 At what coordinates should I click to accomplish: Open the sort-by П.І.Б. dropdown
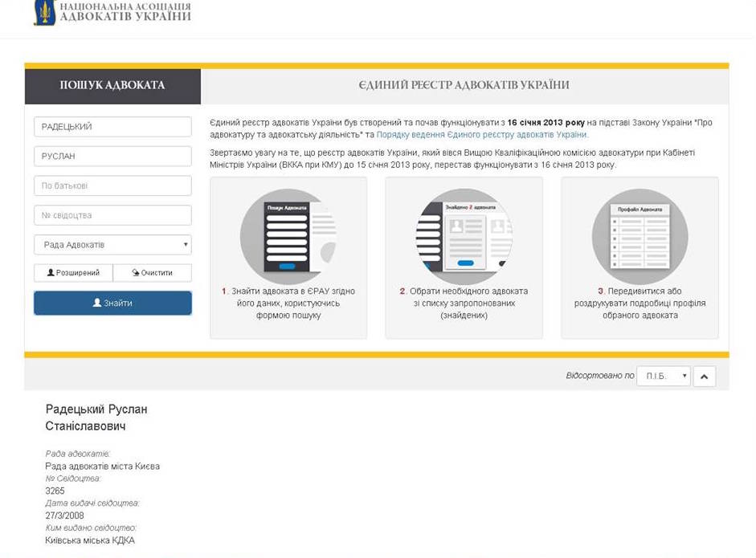663,376
